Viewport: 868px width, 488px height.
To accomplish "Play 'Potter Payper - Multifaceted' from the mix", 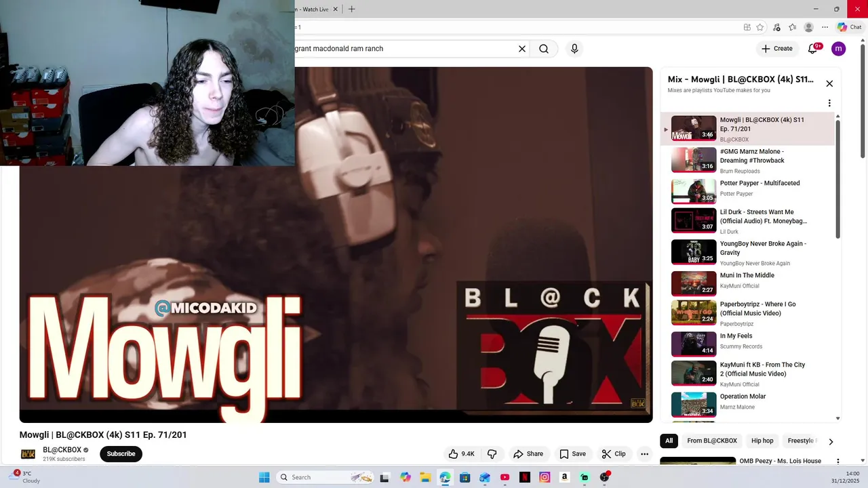I will click(748, 192).
